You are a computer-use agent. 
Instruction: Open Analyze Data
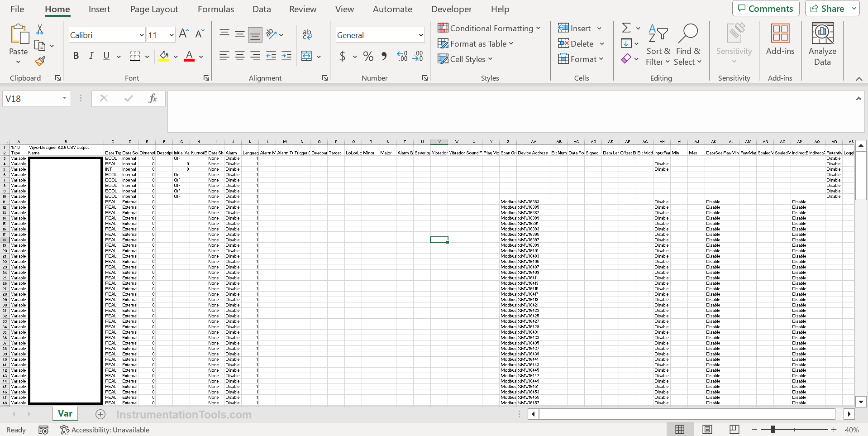pos(822,44)
